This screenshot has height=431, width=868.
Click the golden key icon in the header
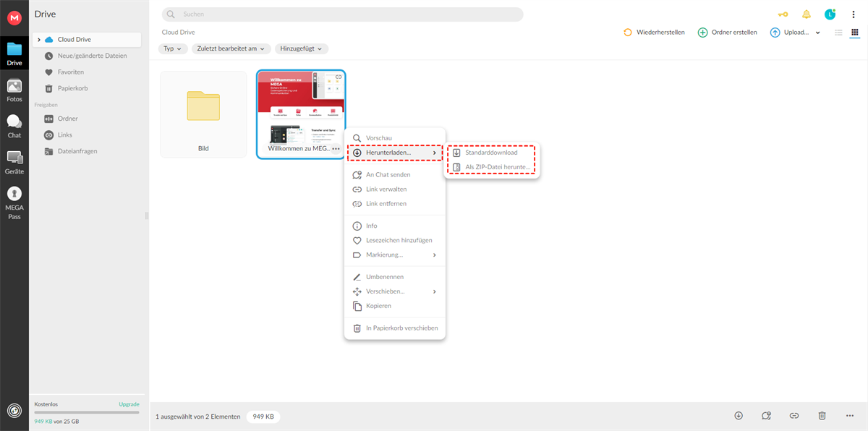[782, 14]
